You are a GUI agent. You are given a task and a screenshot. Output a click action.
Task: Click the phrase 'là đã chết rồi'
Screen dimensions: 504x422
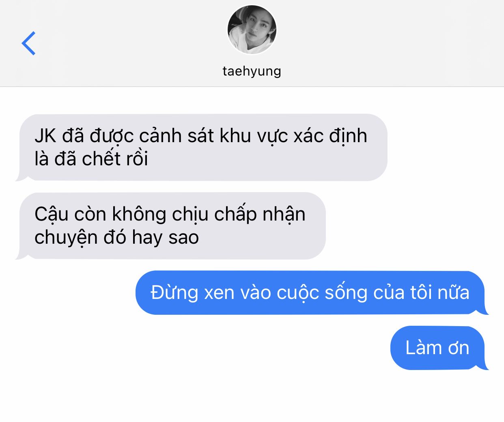(x=91, y=159)
